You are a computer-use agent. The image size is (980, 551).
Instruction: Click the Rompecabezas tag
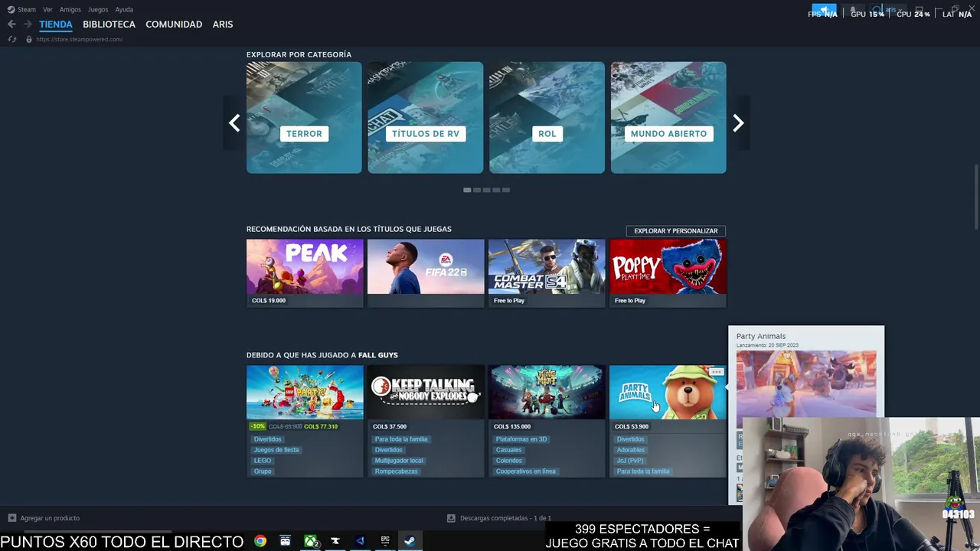[397, 471]
